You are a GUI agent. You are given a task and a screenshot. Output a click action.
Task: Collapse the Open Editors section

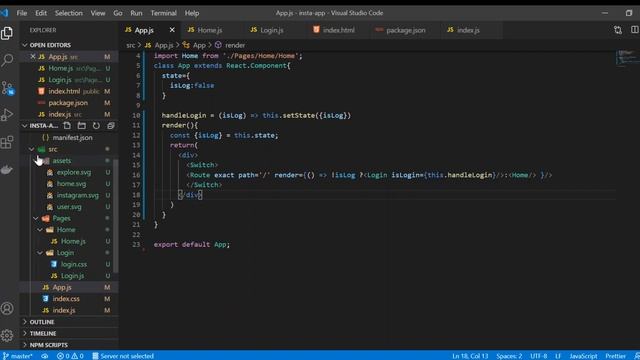coord(69,45)
